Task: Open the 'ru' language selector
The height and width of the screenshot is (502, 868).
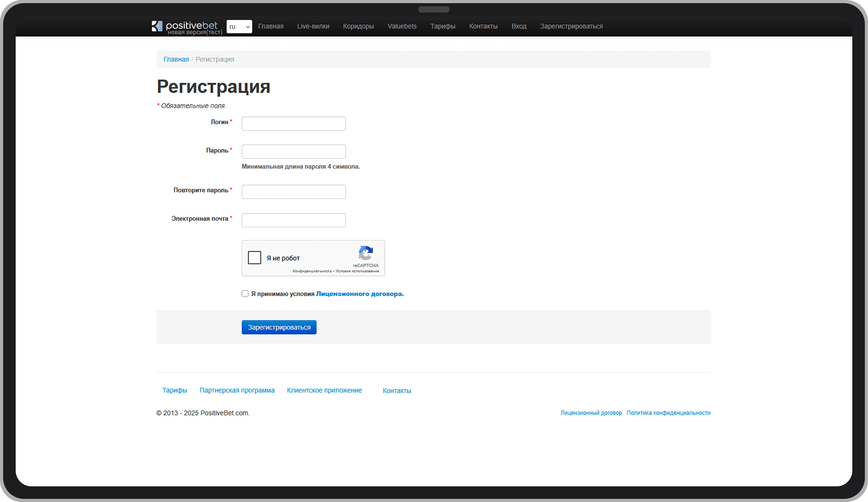Action: pos(239,26)
